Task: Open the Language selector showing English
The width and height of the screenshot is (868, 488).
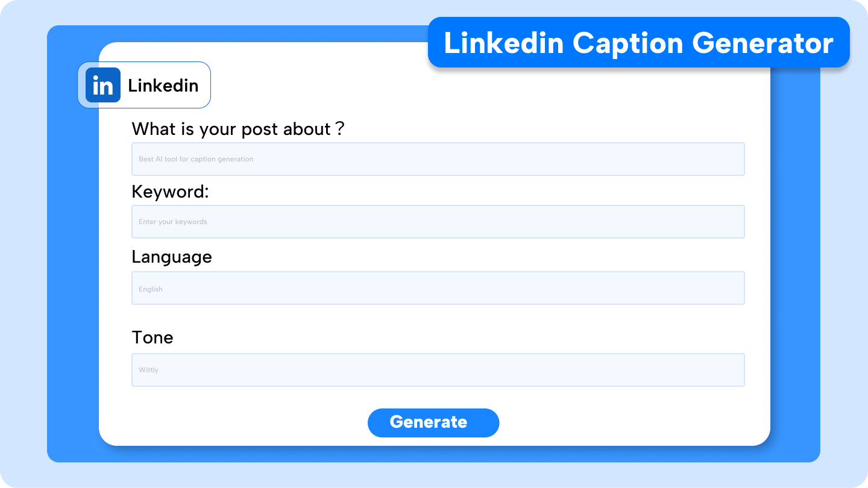Action: pos(438,288)
